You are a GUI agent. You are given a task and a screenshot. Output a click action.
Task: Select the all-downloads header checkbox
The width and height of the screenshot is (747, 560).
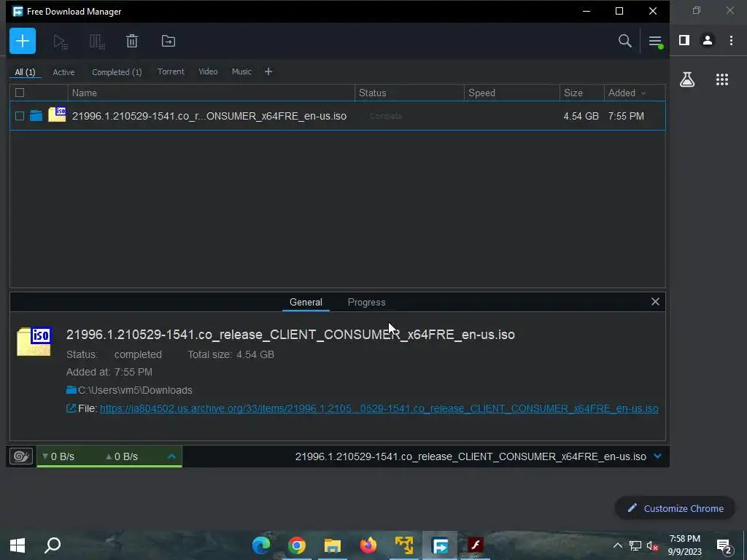tap(20, 93)
